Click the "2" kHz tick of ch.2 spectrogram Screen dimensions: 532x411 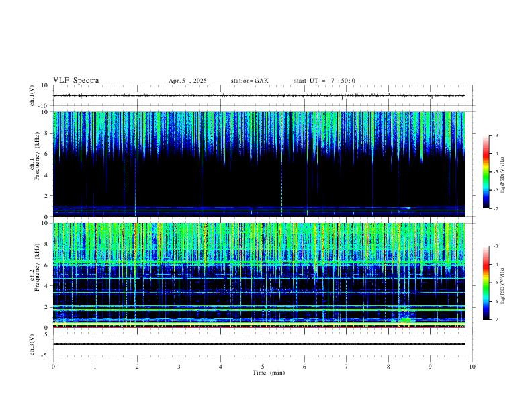[x=47, y=307]
